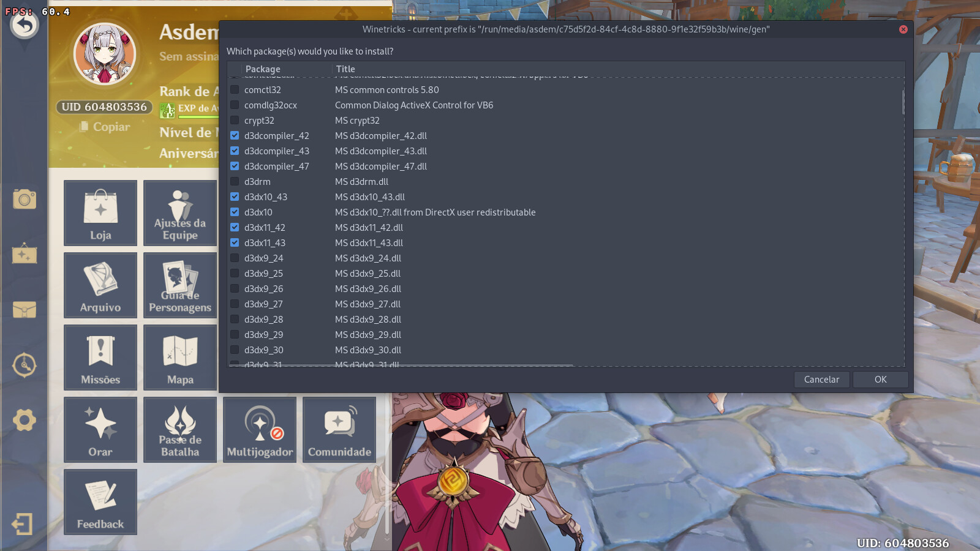The height and width of the screenshot is (551, 980).
Task: Check the d3dx9_27 package checkbox
Action: [235, 304]
